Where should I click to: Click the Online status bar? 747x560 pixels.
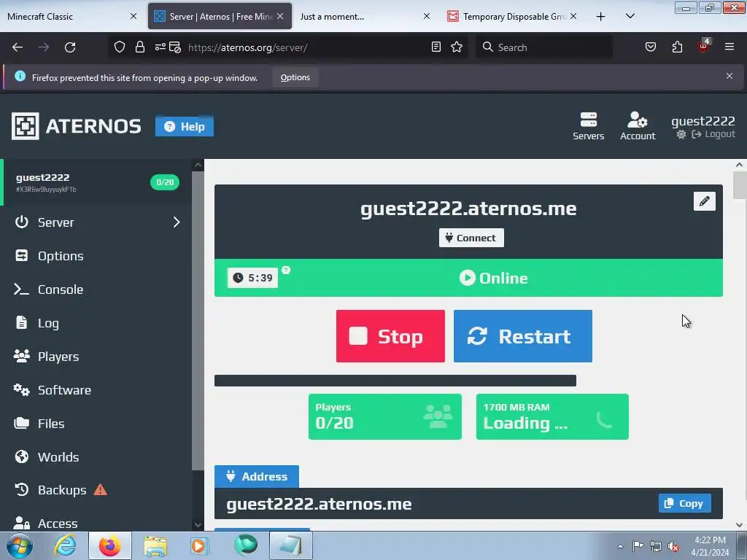point(468,278)
